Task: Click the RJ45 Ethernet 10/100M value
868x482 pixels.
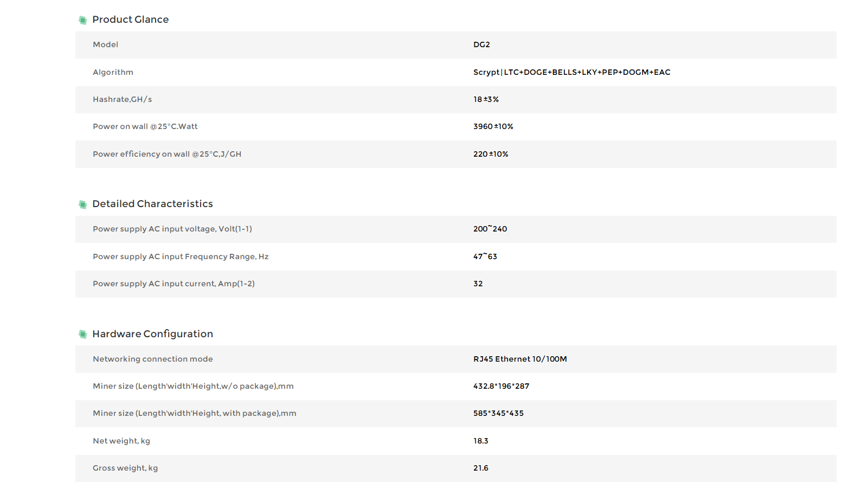Action: 519,359
